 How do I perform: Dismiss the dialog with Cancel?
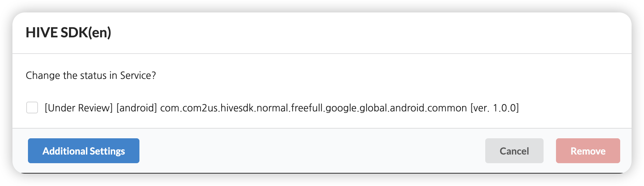(514, 151)
